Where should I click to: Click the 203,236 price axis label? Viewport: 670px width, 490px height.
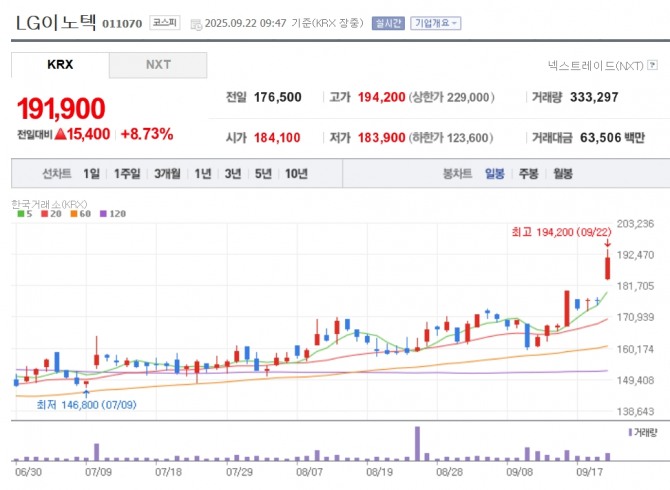[x=635, y=224]
